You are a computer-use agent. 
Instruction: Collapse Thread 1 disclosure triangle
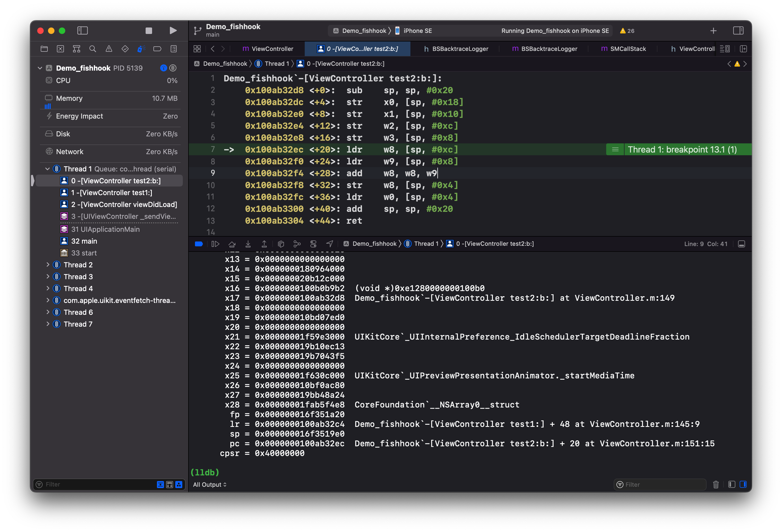[x=47, y=169]
